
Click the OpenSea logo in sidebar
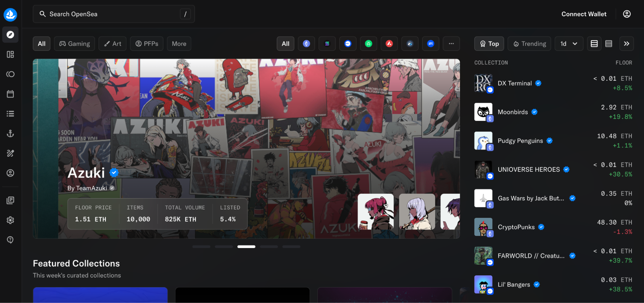pyautogui.click(x=10, y=14)
